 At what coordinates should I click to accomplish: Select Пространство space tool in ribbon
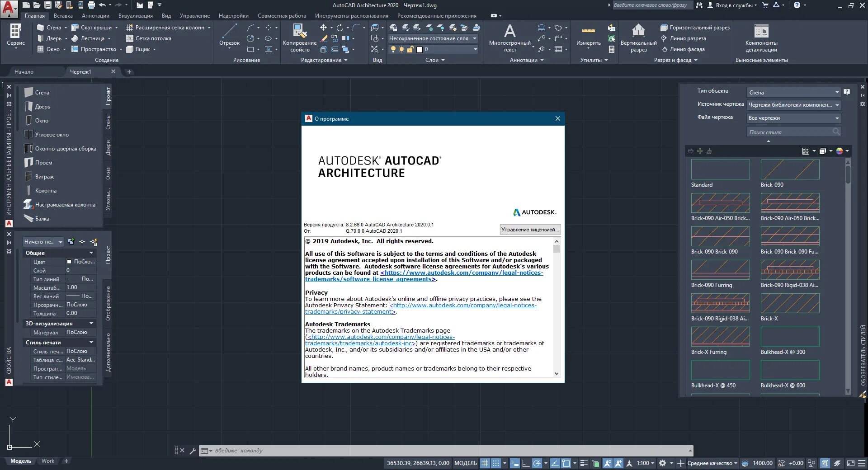94,49
